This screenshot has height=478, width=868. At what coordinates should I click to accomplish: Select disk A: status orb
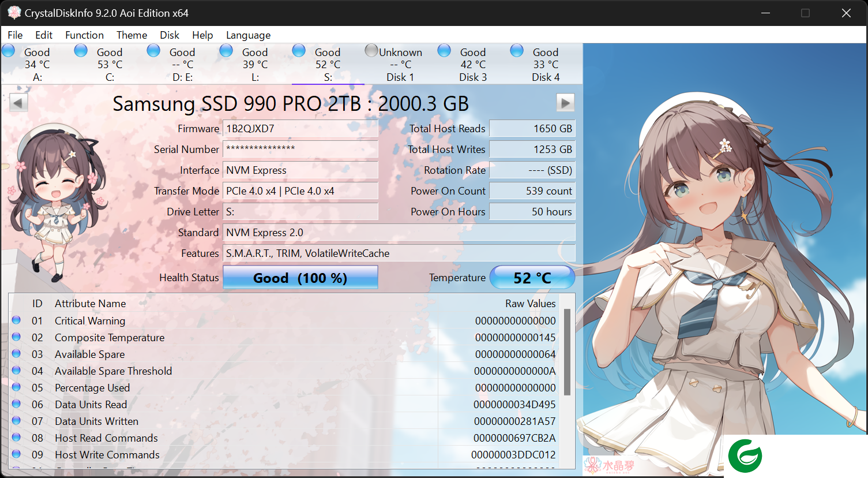coord(9,51)
